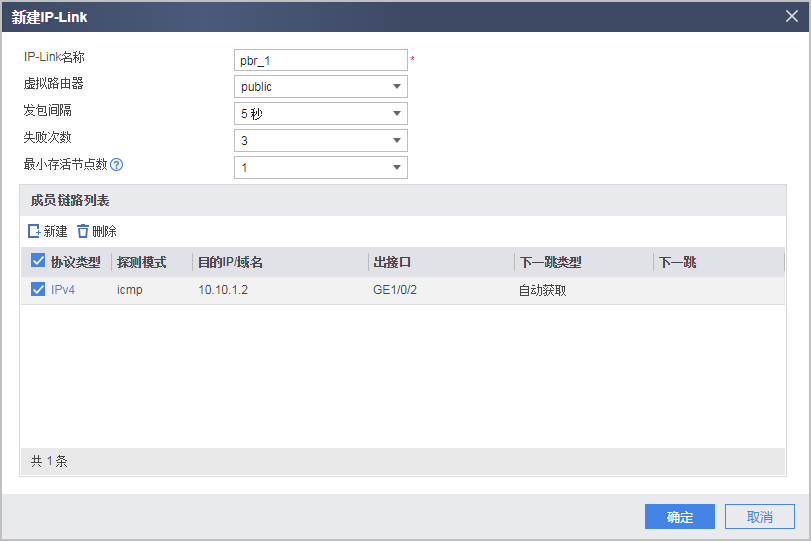The height and width of the screenshot is (541, 811).
Task: Click the 确定 button
Action: [680, 517]
